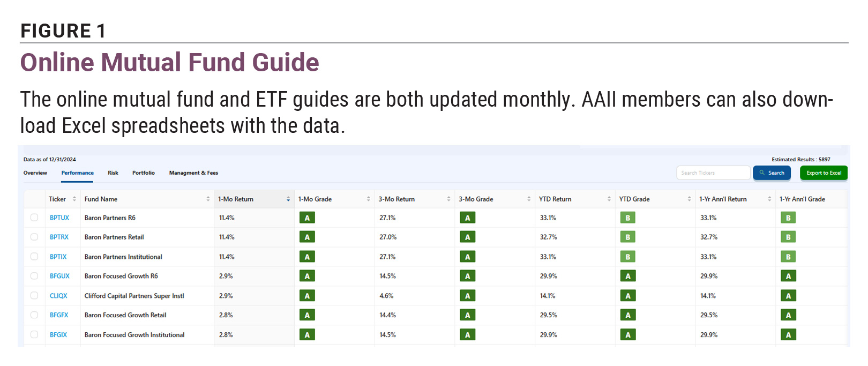Check the BPTUX row checkbox
Image resolution: width=868 pixels, height=366 pixels.
34,218
